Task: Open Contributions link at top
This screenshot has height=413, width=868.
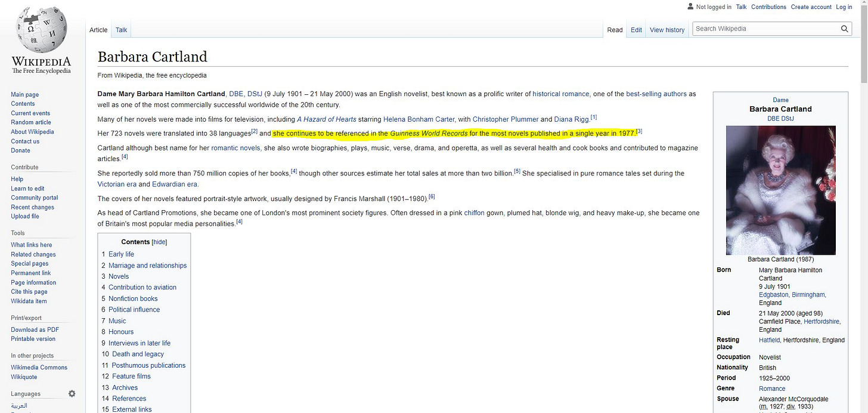Action: point(768,7)
